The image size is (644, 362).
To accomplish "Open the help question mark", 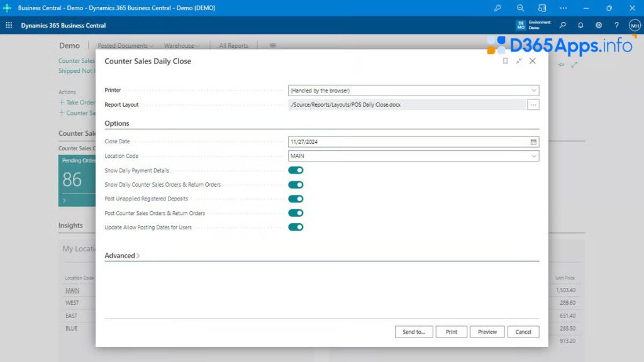I will pyautogui.click(x=616, y=25).
